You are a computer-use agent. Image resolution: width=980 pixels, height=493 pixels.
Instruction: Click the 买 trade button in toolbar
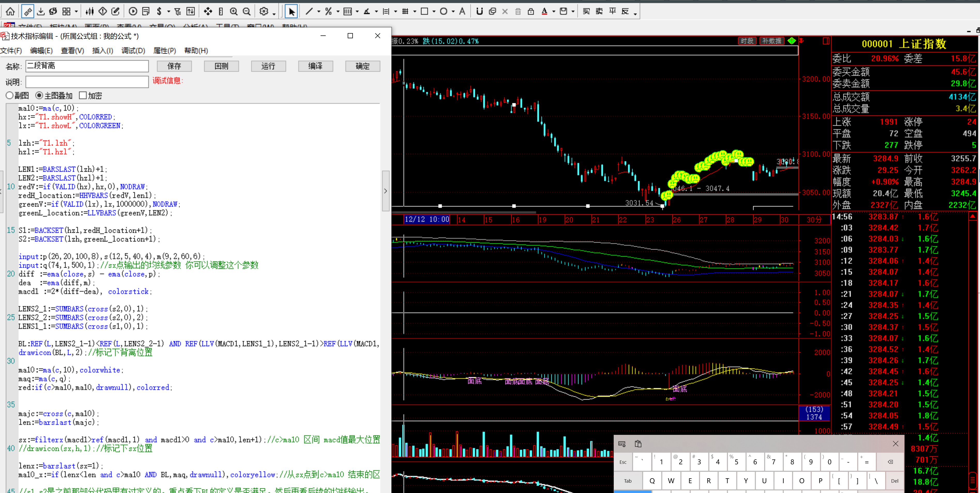[587, 11]
